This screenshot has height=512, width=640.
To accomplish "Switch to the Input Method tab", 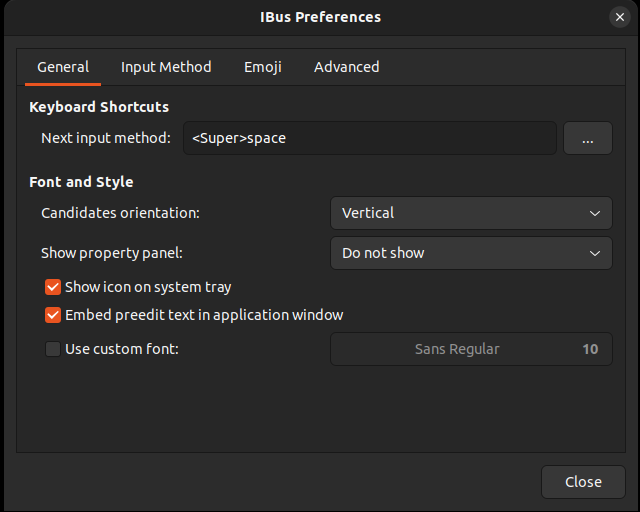I will coord(166,67).
